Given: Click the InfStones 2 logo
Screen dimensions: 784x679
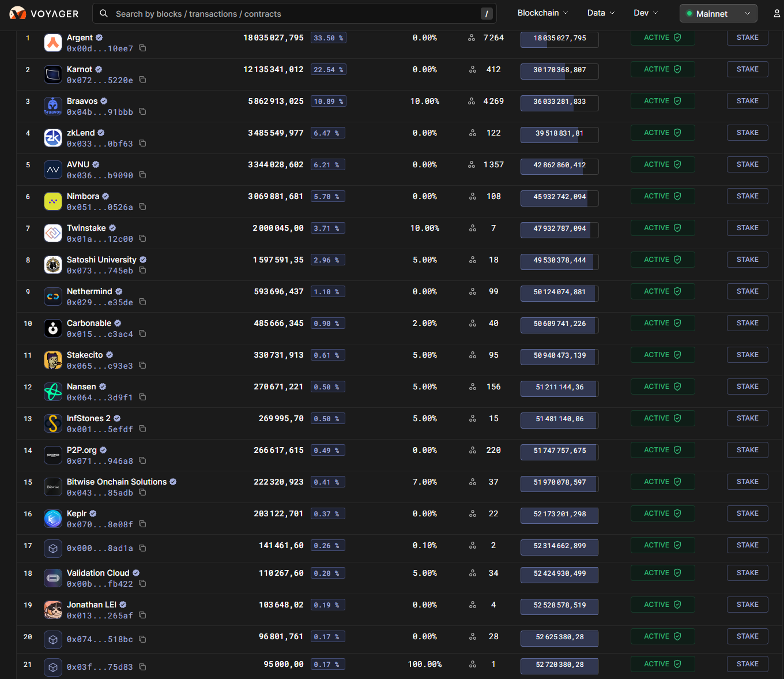Looking at the screenshot, I should 53,423.
